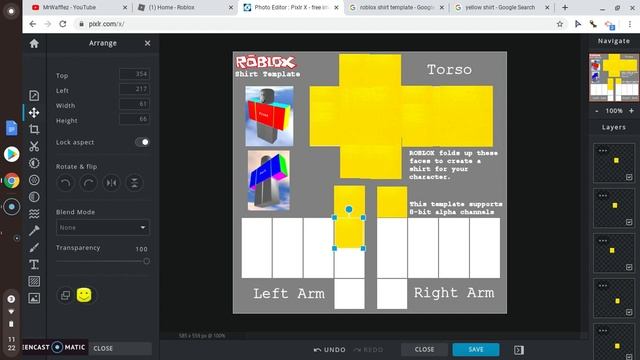Viewport: 640px width, 360px height.
Task: Open Play Store from the shelf
Action: click(x=11, y=154)
